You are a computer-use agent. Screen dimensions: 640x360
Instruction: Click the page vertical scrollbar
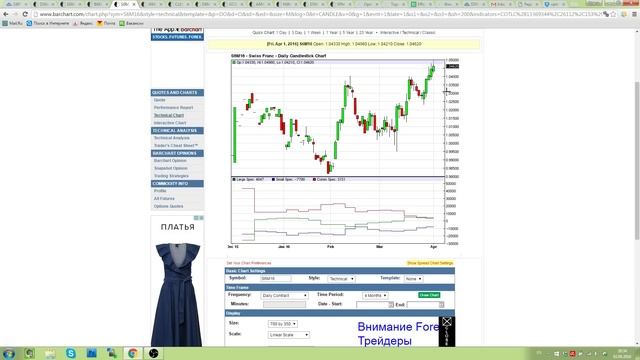tap(637, 160)
